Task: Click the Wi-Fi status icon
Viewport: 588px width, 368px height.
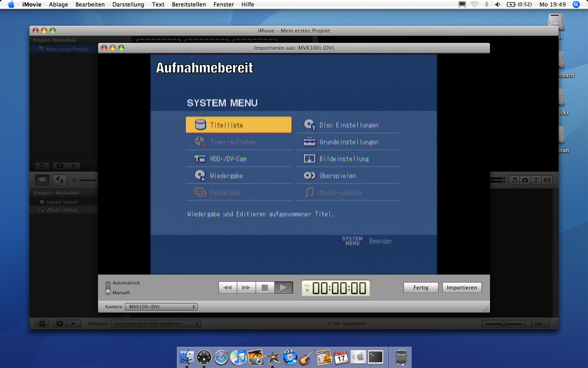Action: coord(474,4)
